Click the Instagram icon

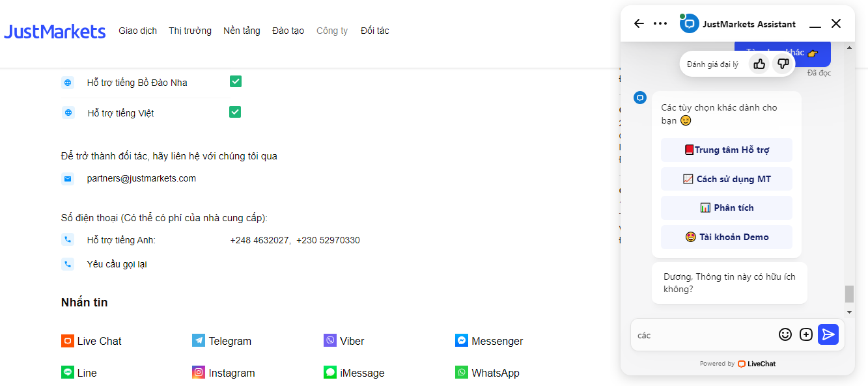click(x=199, y=372)
